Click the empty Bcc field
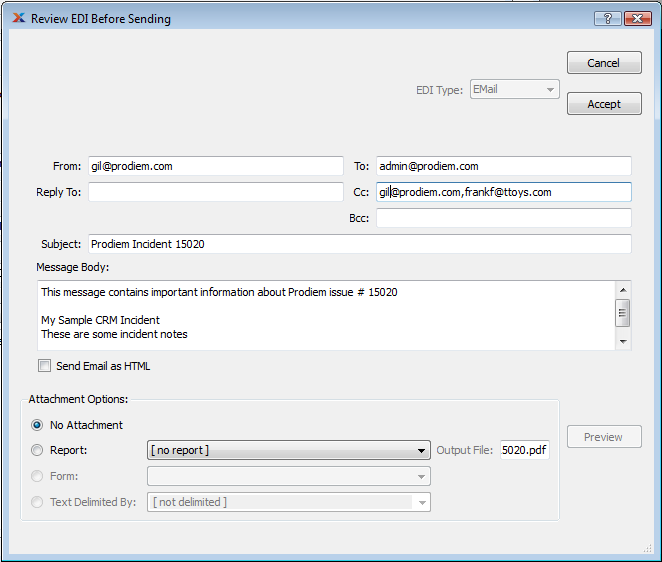The width and height of the screenshot is (662, 562). (503, 218)
